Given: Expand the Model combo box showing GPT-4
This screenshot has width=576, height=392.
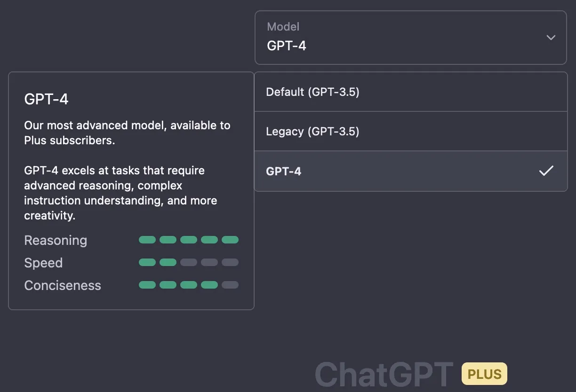Looking at the screenshot, I should tap(410, 38).
